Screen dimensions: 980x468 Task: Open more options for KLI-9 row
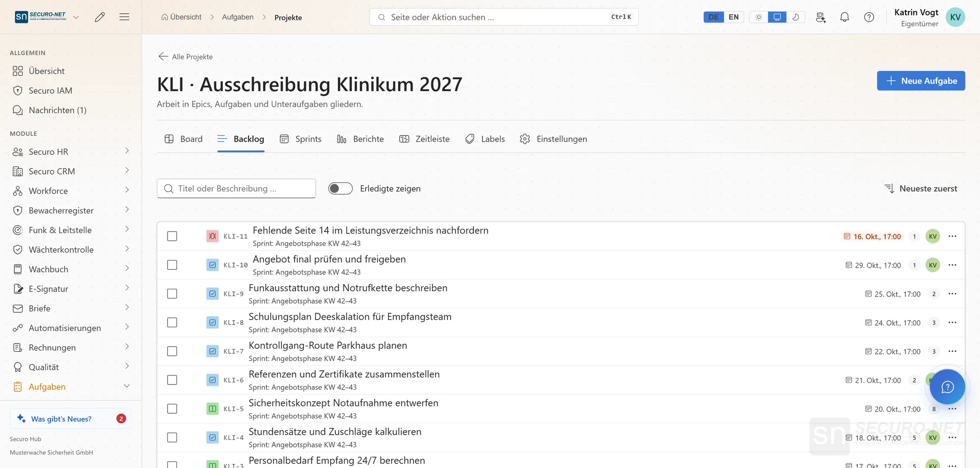952,294
